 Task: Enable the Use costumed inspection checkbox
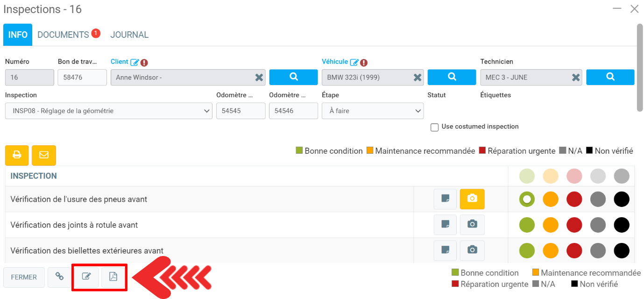pos(434,127)
